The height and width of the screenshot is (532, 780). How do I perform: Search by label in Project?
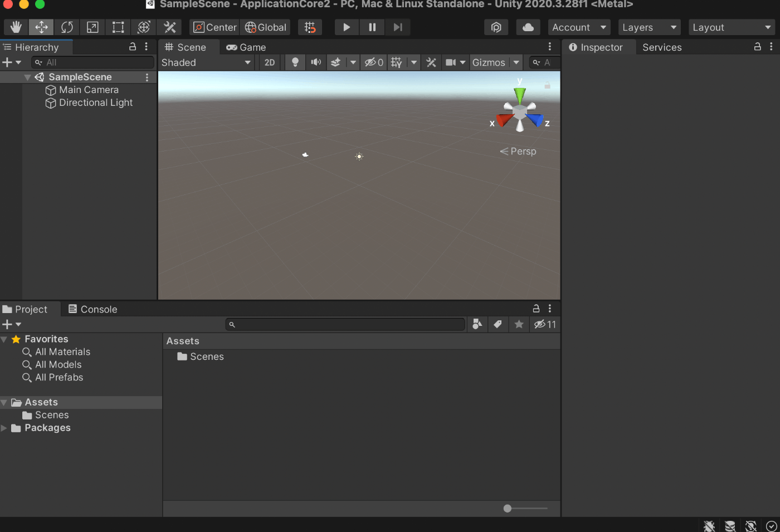(x=498, y=324)
